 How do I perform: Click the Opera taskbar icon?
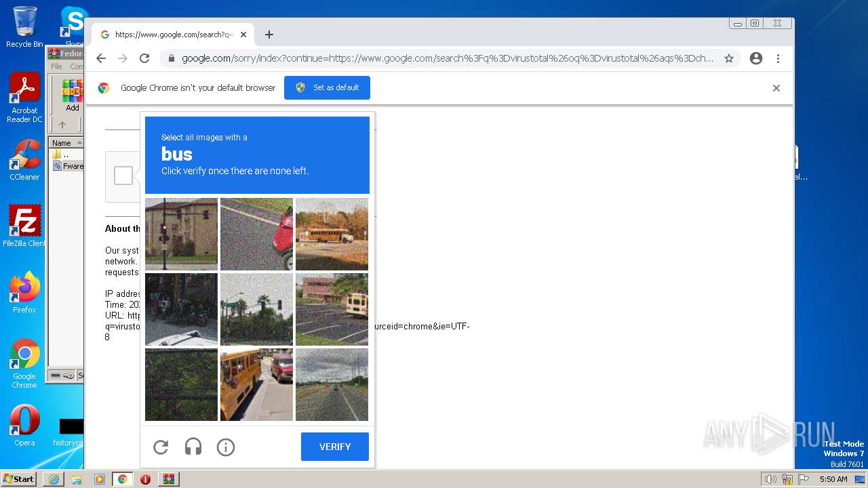(145, 479)
